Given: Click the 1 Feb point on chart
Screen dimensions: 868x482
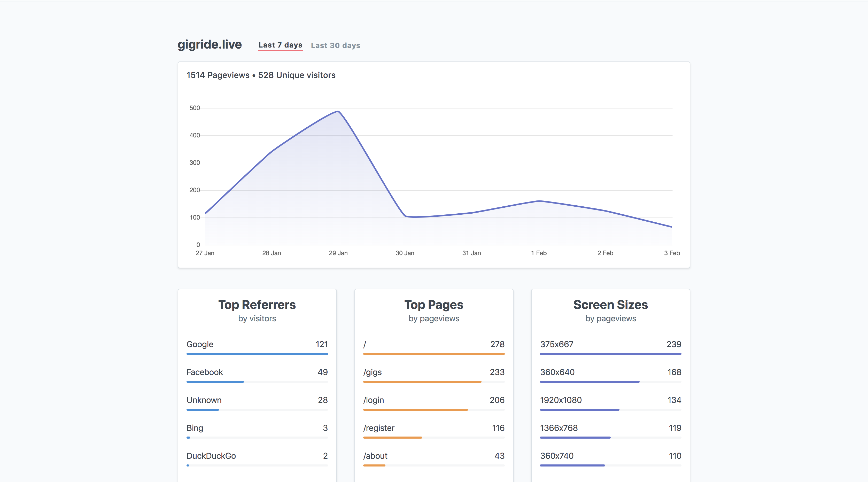Looking at the screenshot, I should (539, 201).
